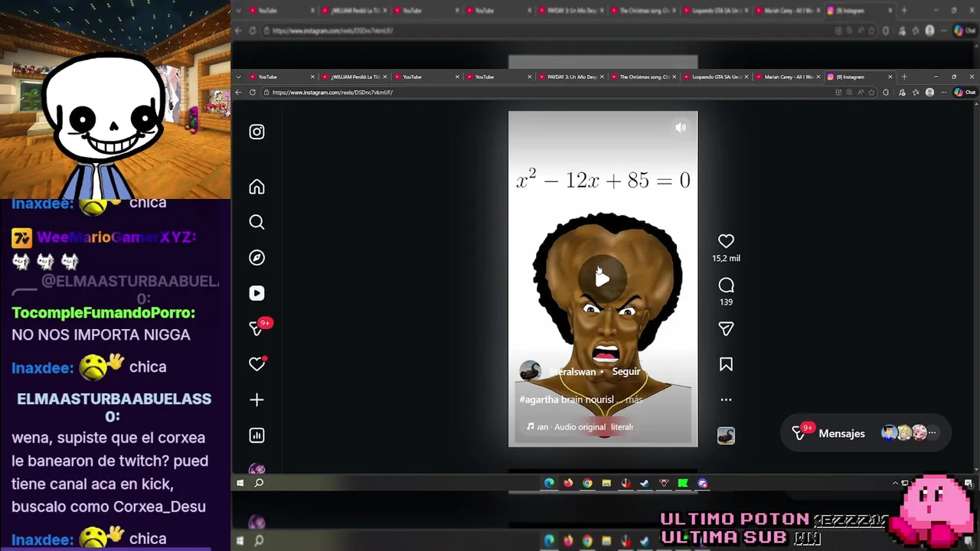Open the literalswan username link

(572, 371)
